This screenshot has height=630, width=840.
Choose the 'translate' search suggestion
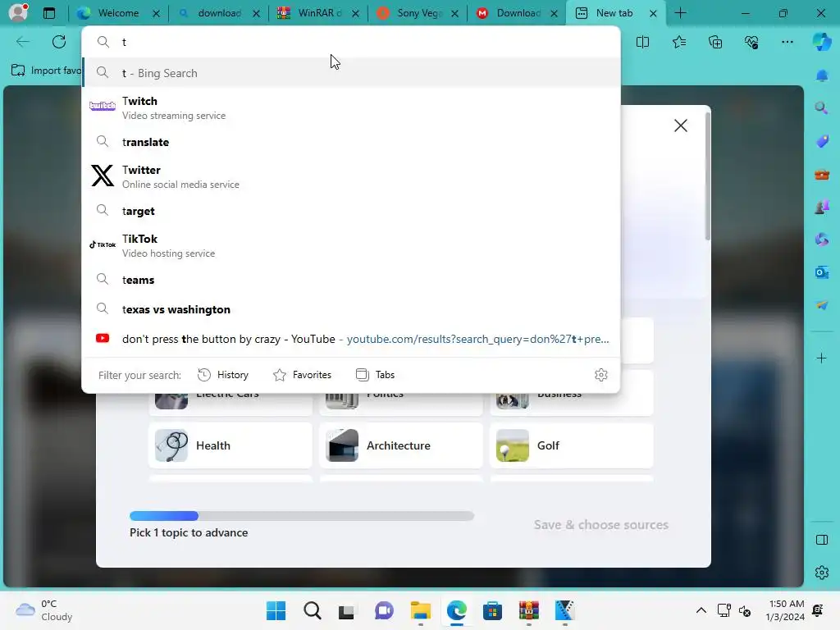tap(351, 142)
